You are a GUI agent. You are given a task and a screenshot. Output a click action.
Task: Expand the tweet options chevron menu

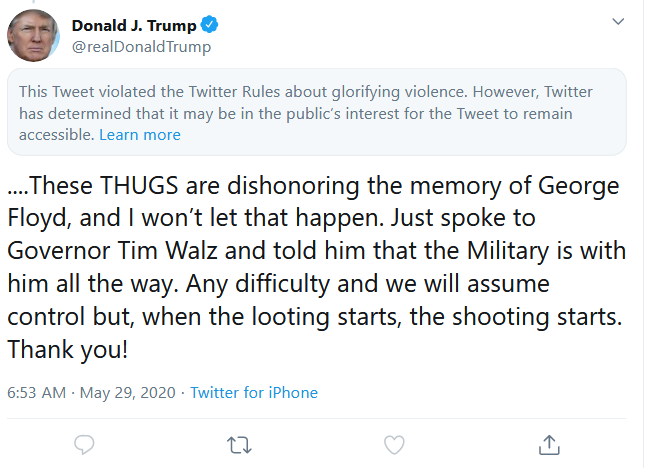point(619,22)
